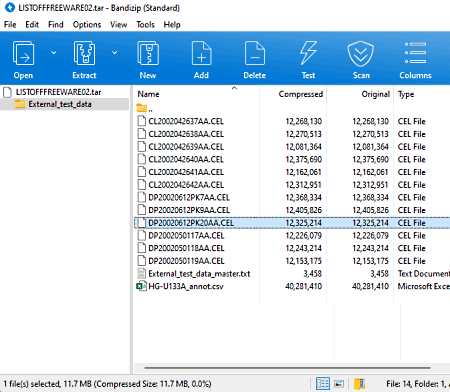Switch to thumbnail view icon in status bar
Image resolution: width=450 pixels, height=392 pixels.
click(x=339, y=384)
